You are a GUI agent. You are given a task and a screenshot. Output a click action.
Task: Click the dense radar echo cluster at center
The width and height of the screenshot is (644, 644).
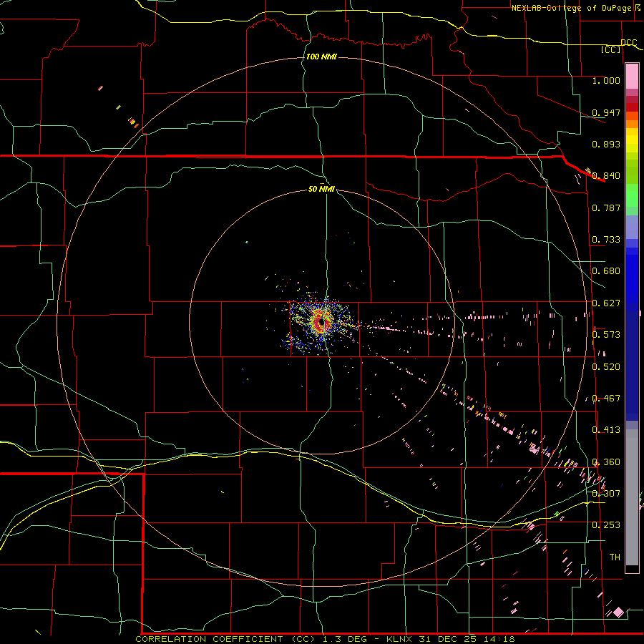(x=321, y=321)
